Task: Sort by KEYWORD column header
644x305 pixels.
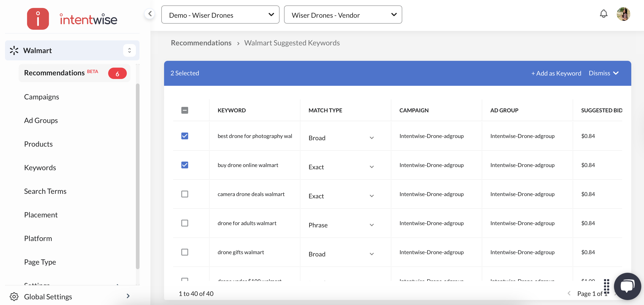Action: [x=232, y=110]
